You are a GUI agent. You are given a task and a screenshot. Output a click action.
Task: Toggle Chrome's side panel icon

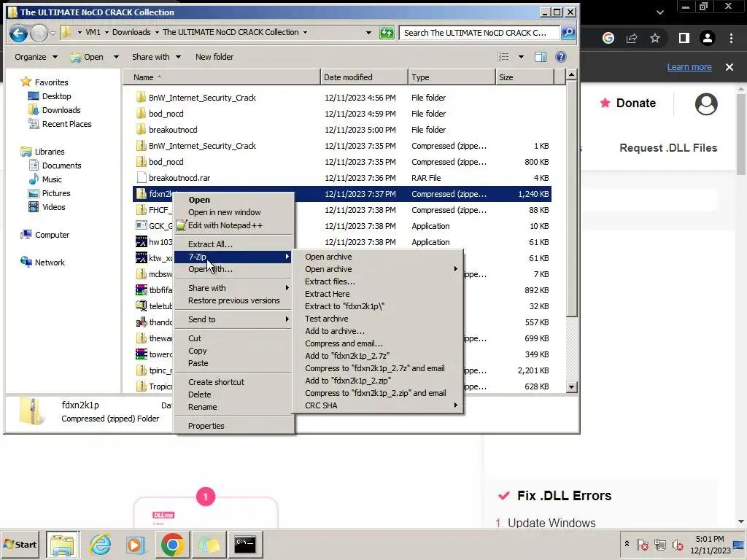(684, 38)
